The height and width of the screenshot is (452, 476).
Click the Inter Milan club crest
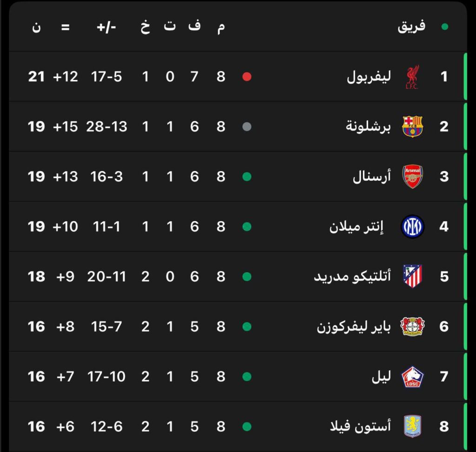pos(412,227)
